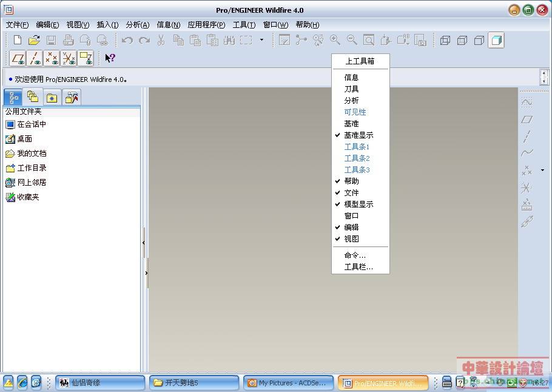Toggle datum axes display

point(35,58)
